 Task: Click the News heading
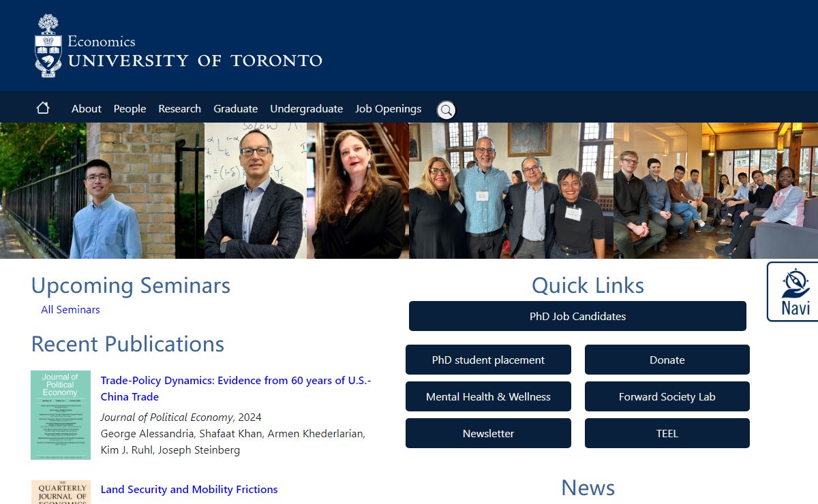click(x=588, y=488)
